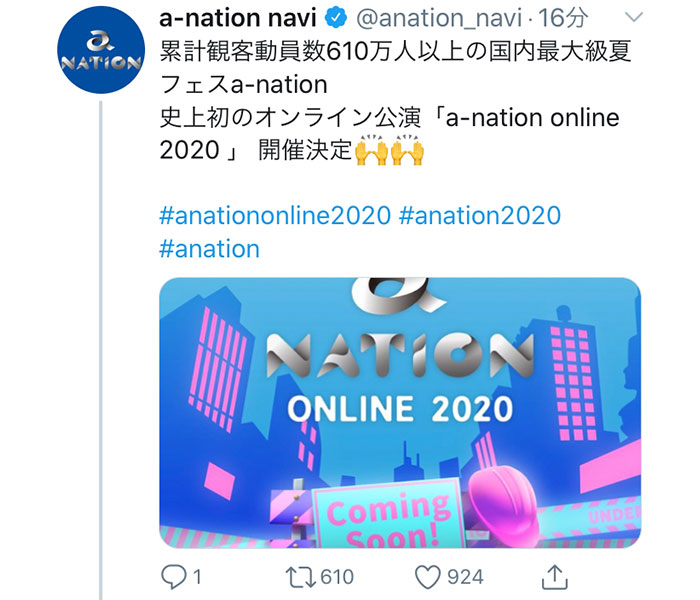700x600 pixels.
Task: View the tweet's 16分 timestamp
Action: click(563, 18)
